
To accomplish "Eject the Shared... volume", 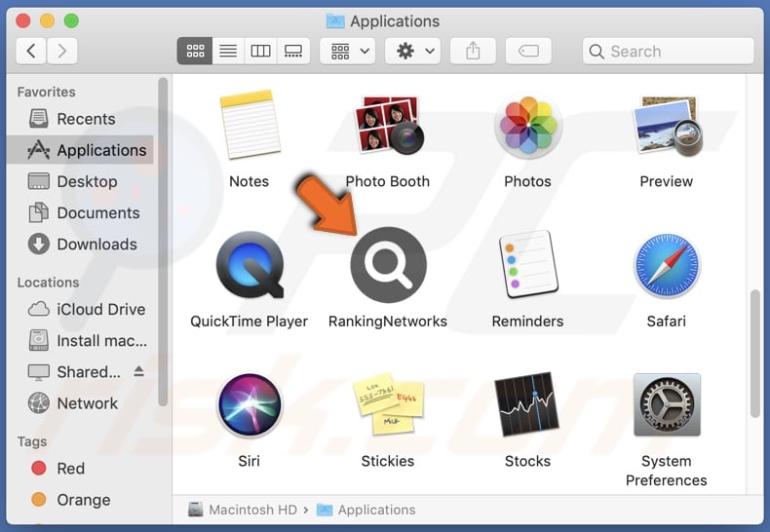I will tap(139, 371).
